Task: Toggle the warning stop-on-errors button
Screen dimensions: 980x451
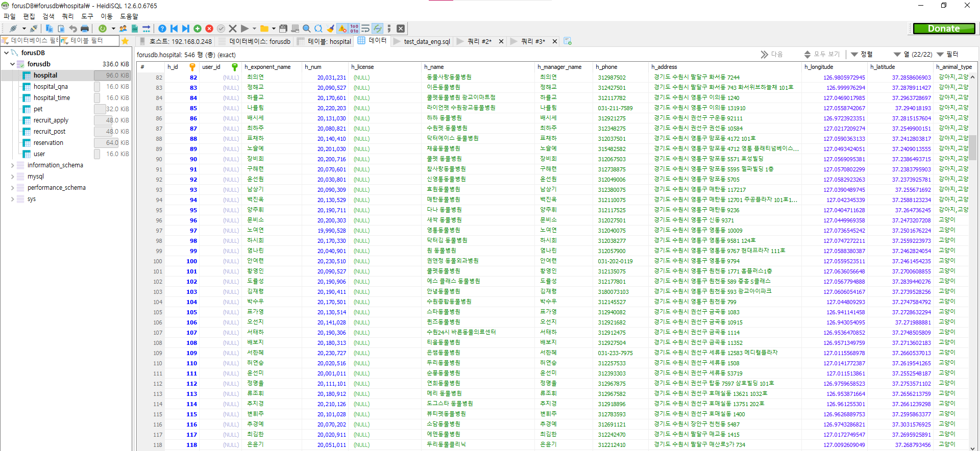Action: (x=342, y=29)
